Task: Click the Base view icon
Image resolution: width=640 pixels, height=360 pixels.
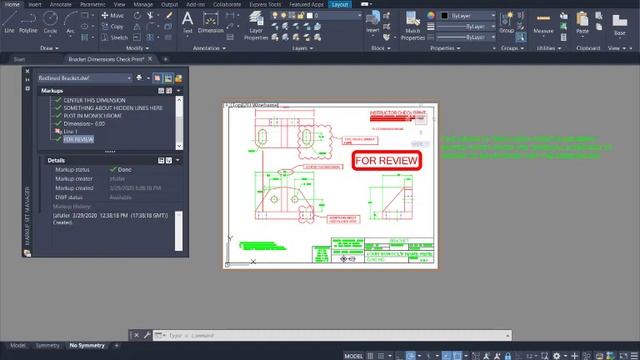Action: 620,24
